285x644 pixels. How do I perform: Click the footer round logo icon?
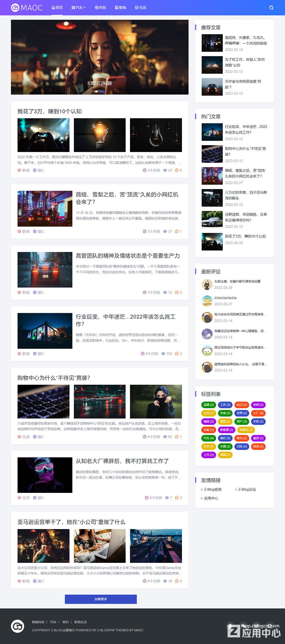[x=18, y=626]
